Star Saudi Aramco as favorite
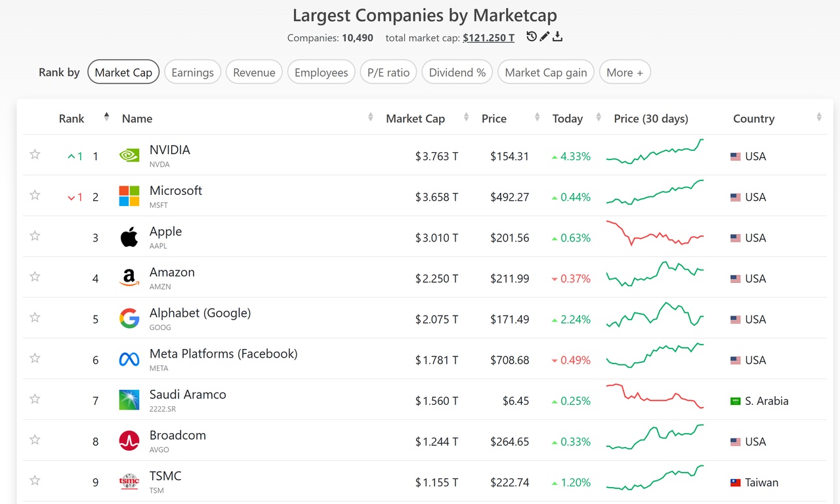The height and width of the screenshot is (504, 840). coord(35,398)
